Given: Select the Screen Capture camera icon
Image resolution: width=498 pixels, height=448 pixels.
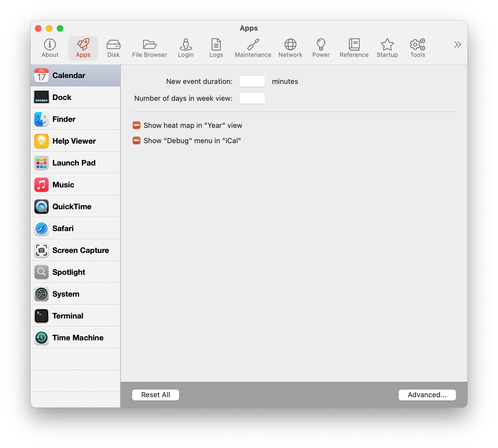Looking at the screenshot, I should click(x=41, y=250).
